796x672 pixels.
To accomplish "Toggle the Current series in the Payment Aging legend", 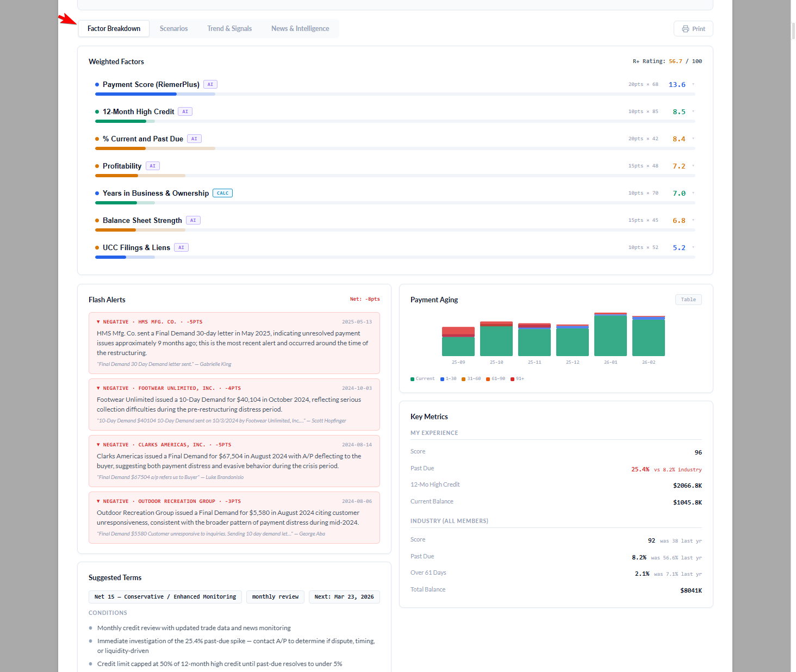I will [x=422, y=378].
